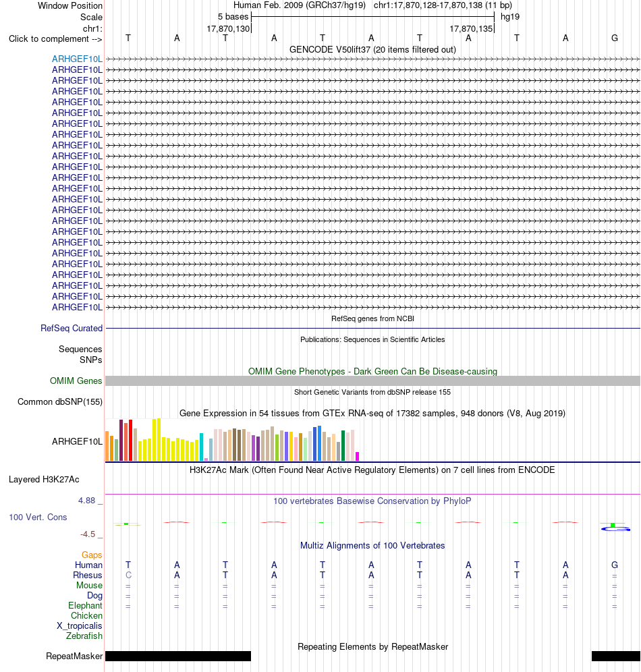
Task: Click the 'Sequences' track label
Action: (80, 349)
